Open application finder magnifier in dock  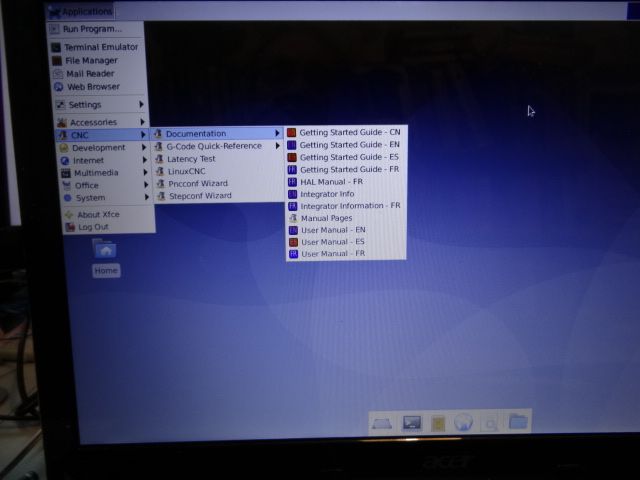[489, 424]
